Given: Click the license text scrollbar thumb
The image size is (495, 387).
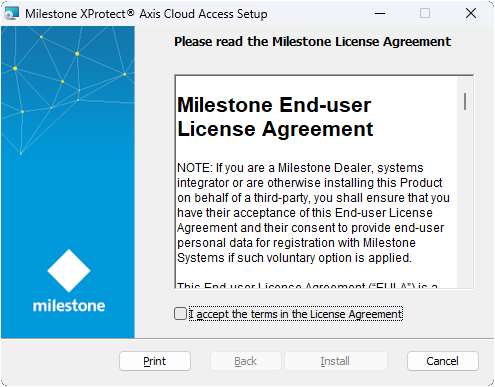Looking at the screenshot, I should tap(465, 102).
